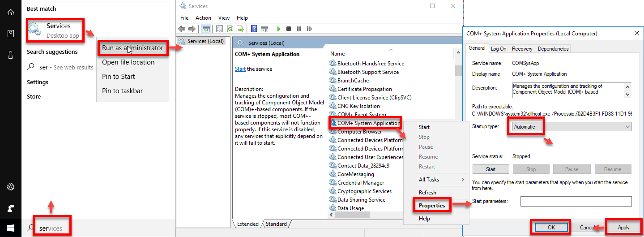Open the Dependencies tab

click(x=553, y=49)
